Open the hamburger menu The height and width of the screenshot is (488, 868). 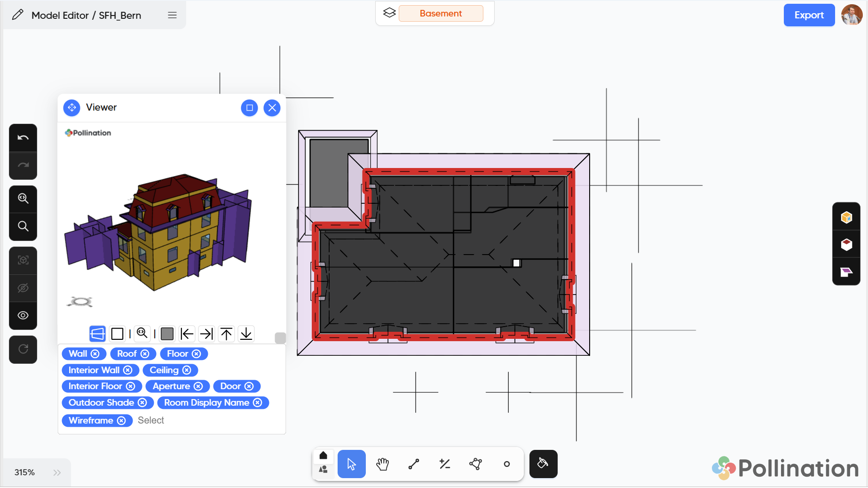point(172,16)
